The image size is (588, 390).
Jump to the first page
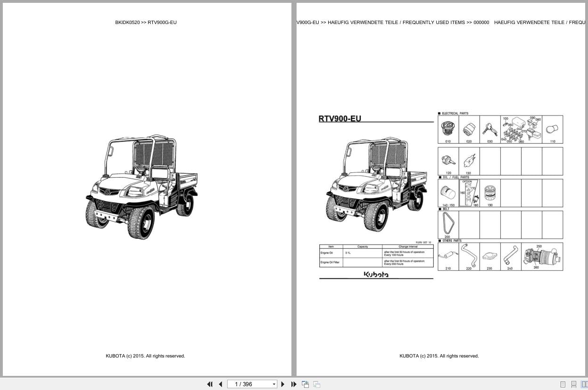pyautogui.click(x=210, y=384)
